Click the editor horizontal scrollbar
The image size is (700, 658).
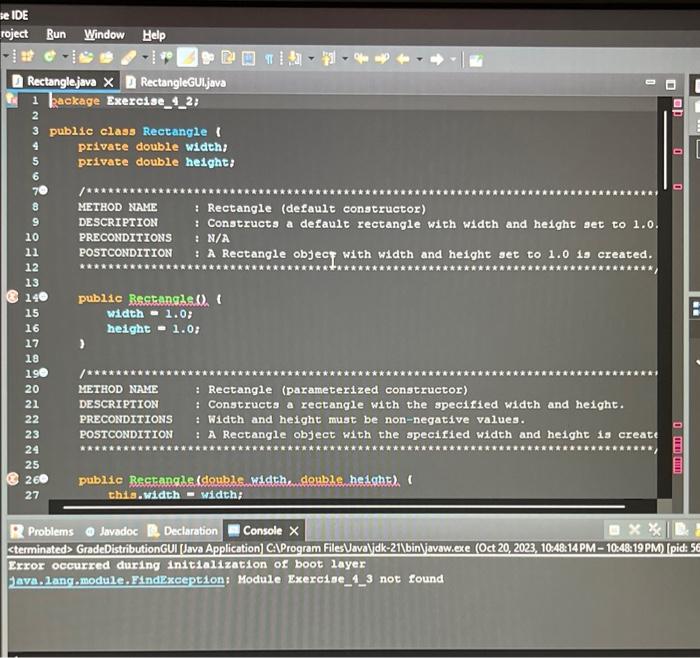[344, 507]
